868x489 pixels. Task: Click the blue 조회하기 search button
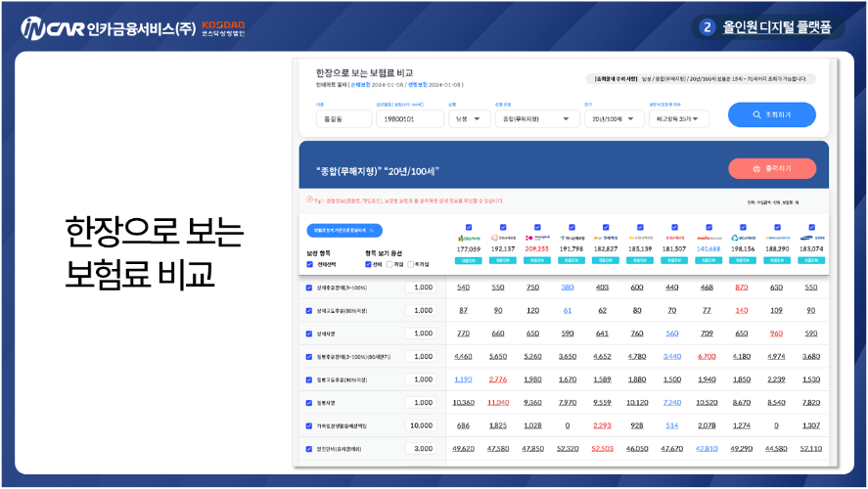point(772,114)
